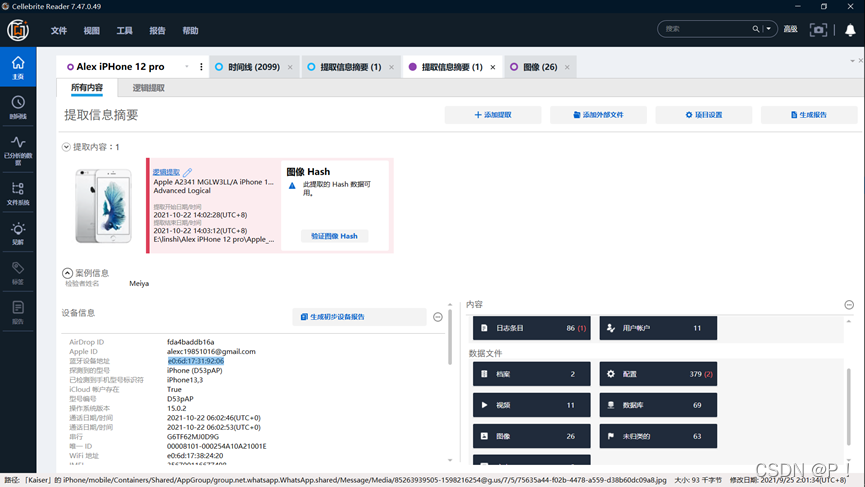Click the 验证图像 Hash button

334,236
